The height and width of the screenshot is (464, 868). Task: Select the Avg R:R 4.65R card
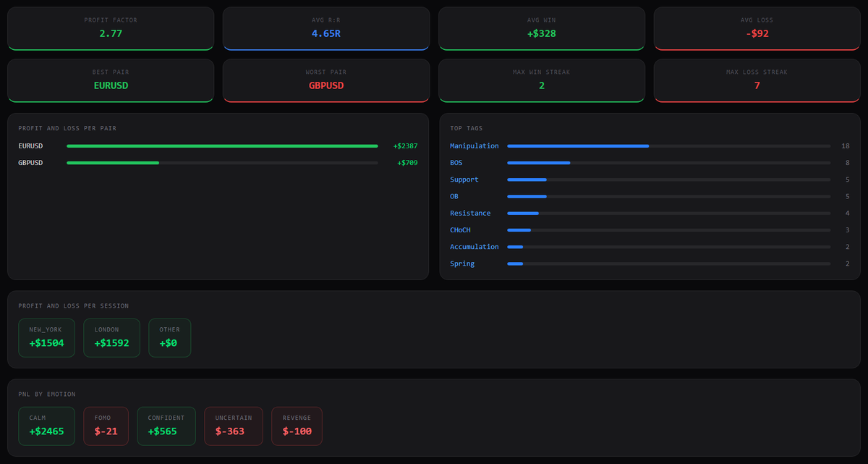tap(326, 29)
